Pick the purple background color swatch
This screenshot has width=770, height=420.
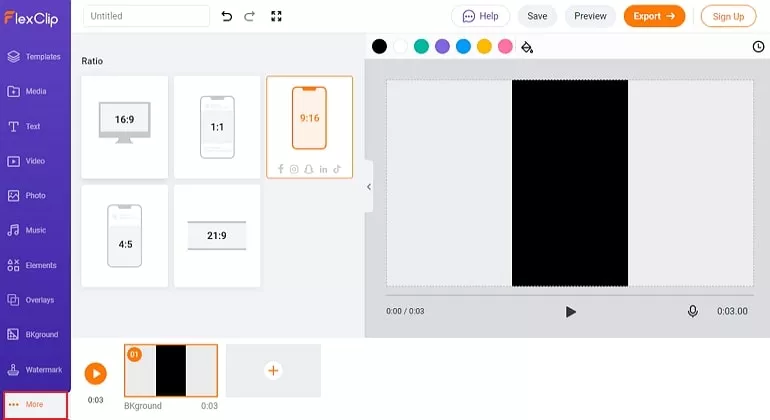442,47
